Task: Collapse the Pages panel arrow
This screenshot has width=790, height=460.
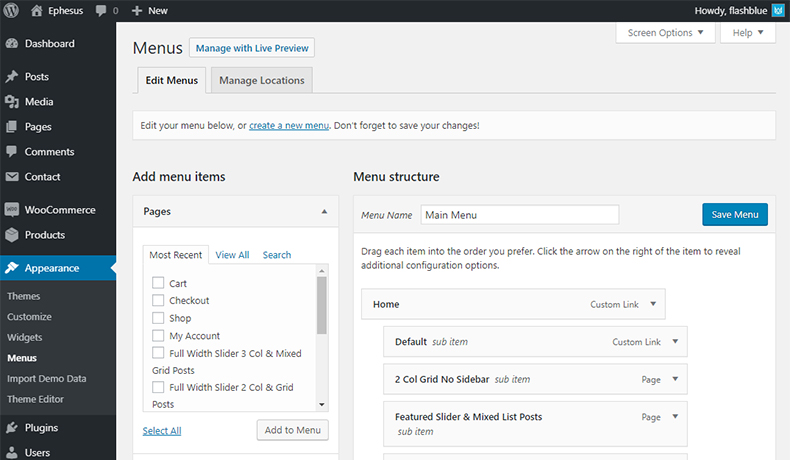Action: [324, 212]
